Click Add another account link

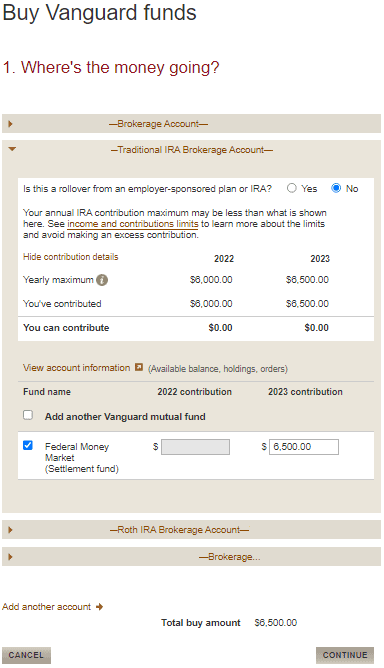(46, 607)
